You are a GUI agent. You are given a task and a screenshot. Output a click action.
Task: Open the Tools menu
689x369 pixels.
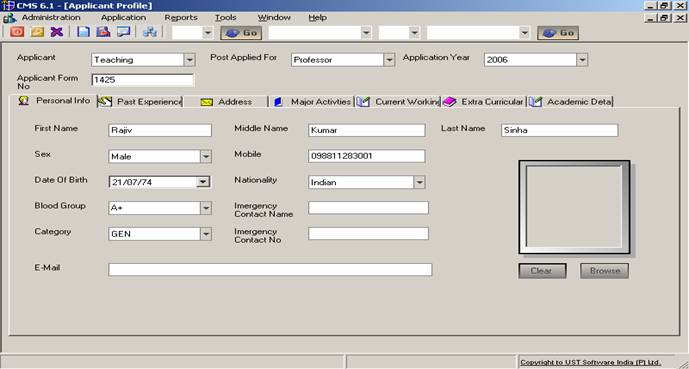coord(225,18)
